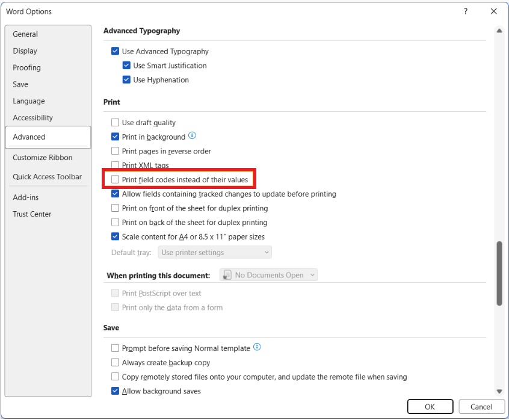
Task: Open Accessibility options
Action: (48, 118)
